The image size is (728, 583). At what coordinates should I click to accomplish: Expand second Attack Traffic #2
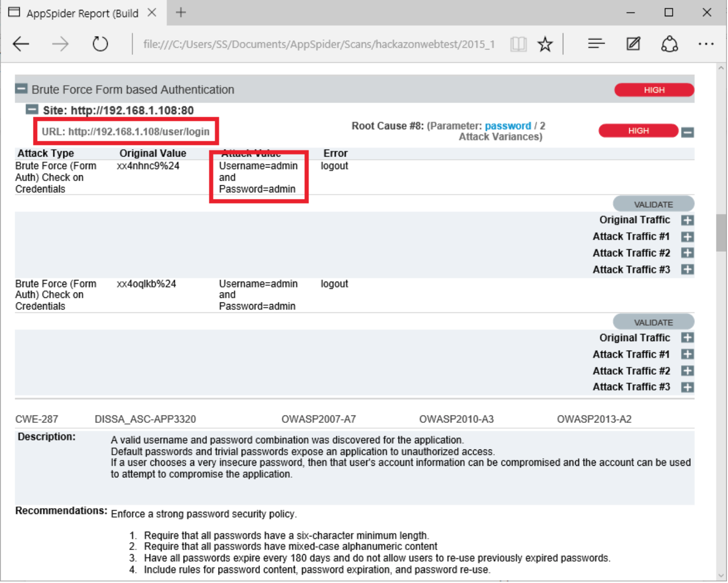688,371
